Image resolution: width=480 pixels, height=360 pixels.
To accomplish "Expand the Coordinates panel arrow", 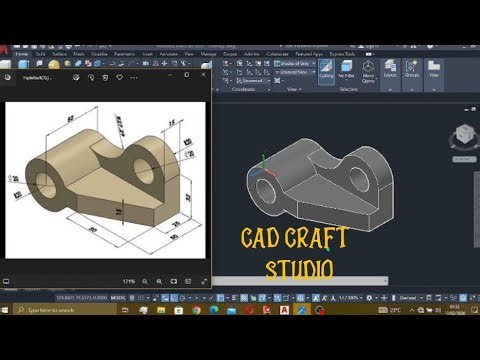I will click(x=269, y=89).
